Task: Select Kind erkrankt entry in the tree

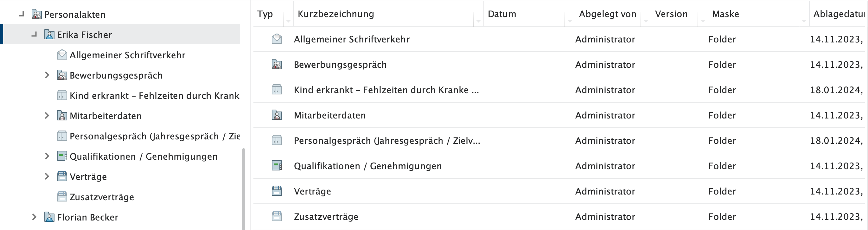Action: 154,96
